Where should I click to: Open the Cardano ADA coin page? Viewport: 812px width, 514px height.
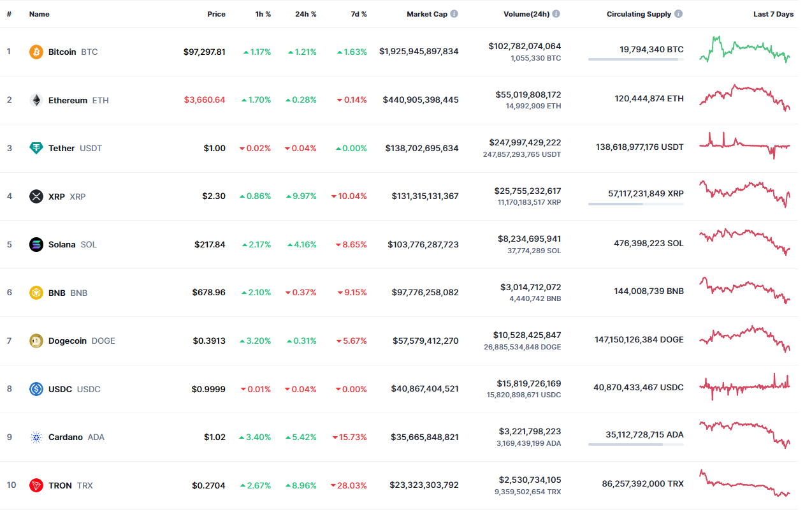tap(76, 437)
